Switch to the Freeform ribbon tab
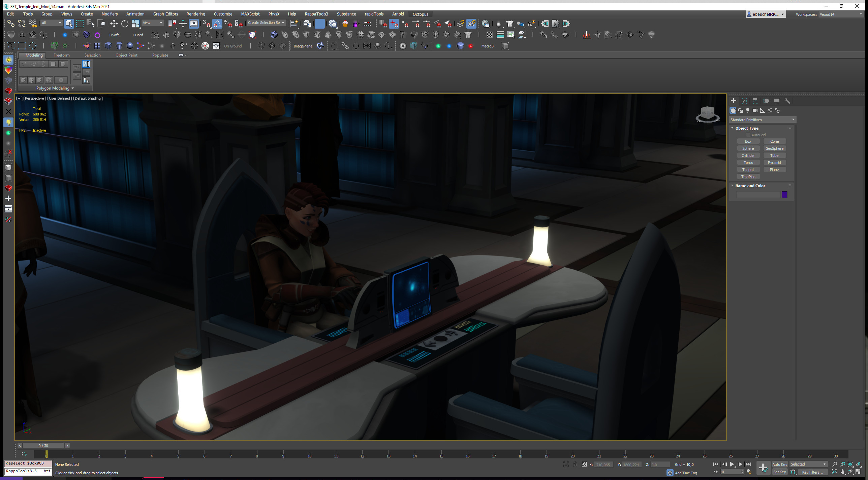The width and height of the screenshot is (868, 480). (62, 55)
